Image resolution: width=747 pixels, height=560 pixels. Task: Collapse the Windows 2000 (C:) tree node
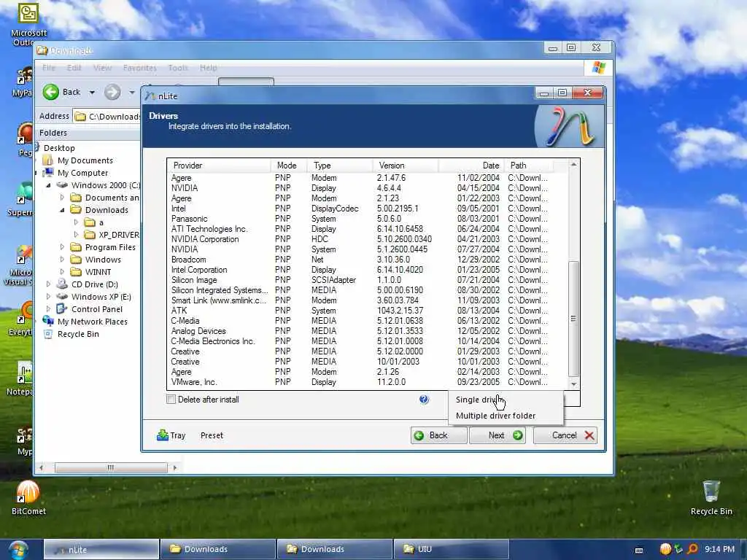[x=49, y=185]
